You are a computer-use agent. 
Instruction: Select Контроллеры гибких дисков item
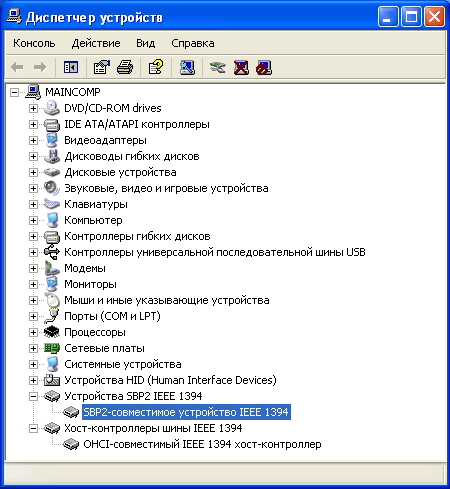(137, 236)
